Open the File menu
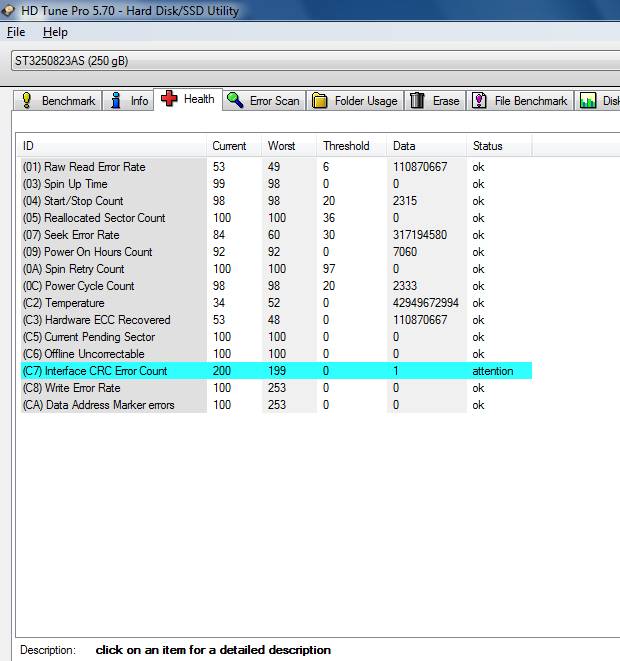The height and width of the screenshot is (661, 620). tap(16, 32)
